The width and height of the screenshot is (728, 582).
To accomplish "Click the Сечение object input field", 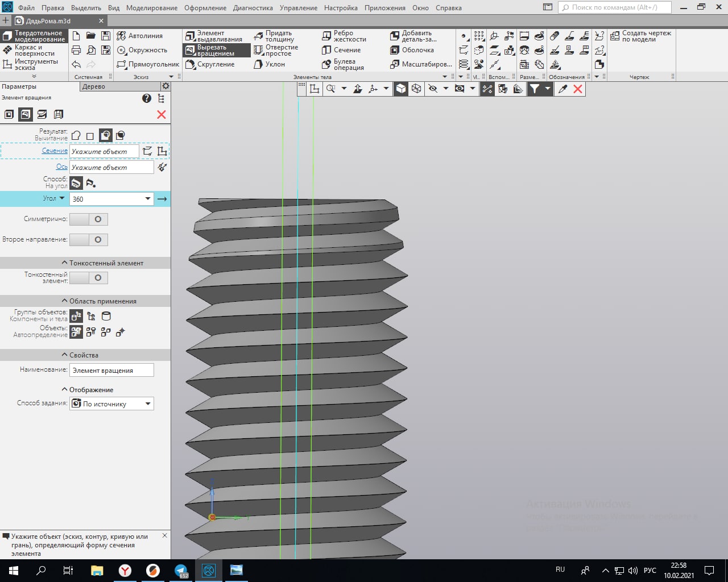I will pos(104,151).
